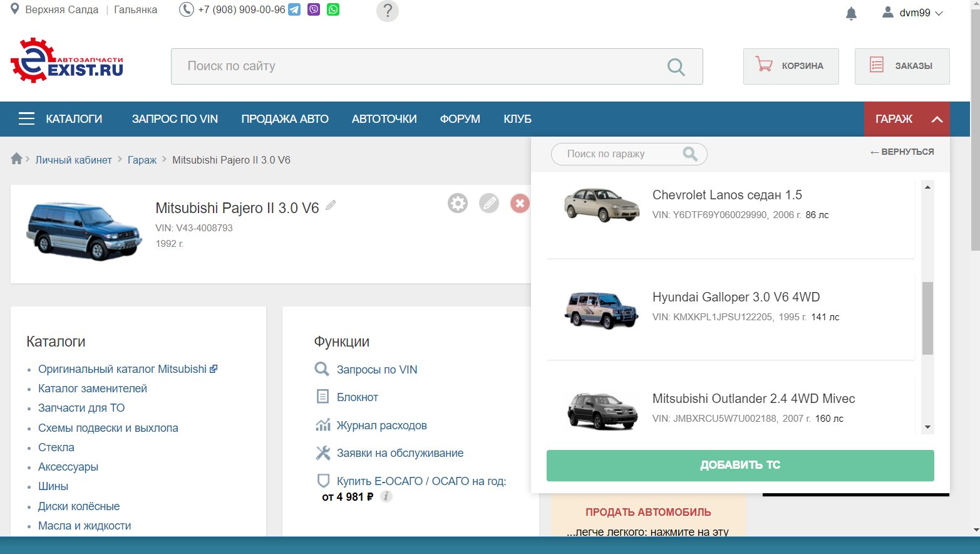This screenshot has height=554, width=980.
Task: Click the OSAGO price info icon
Action: point(386,496)
